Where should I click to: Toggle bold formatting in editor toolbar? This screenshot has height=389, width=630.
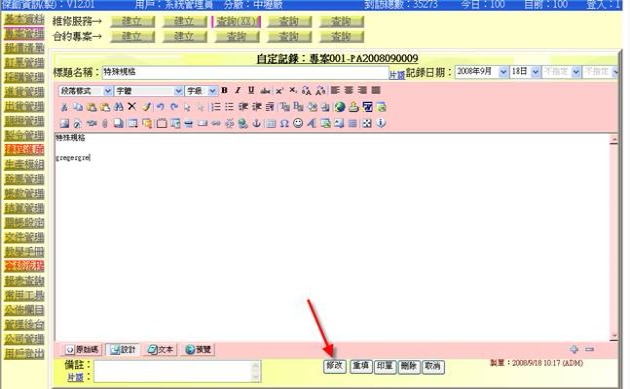tap(225, 90)
